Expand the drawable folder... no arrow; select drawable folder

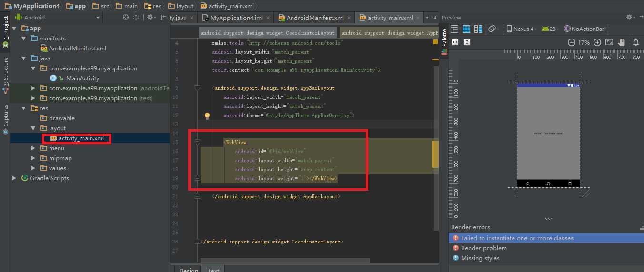(x=57, y=118)
